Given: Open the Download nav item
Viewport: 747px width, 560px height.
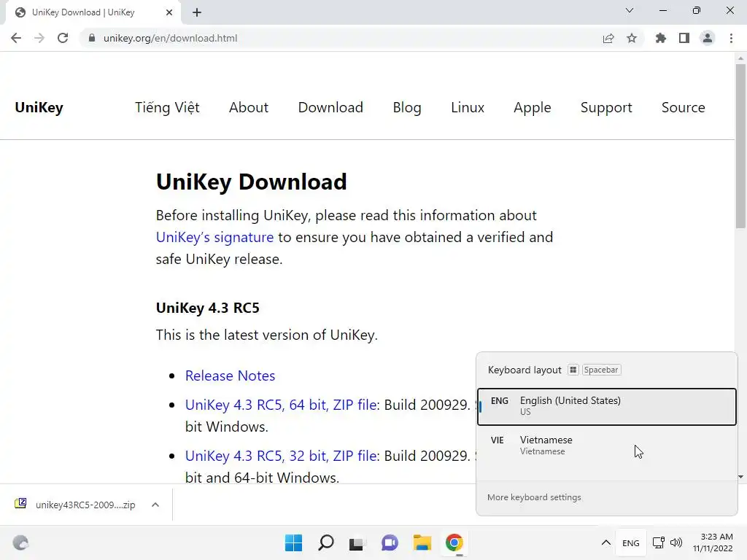Looking at the screenshot, I should click(x=330, y=107).
